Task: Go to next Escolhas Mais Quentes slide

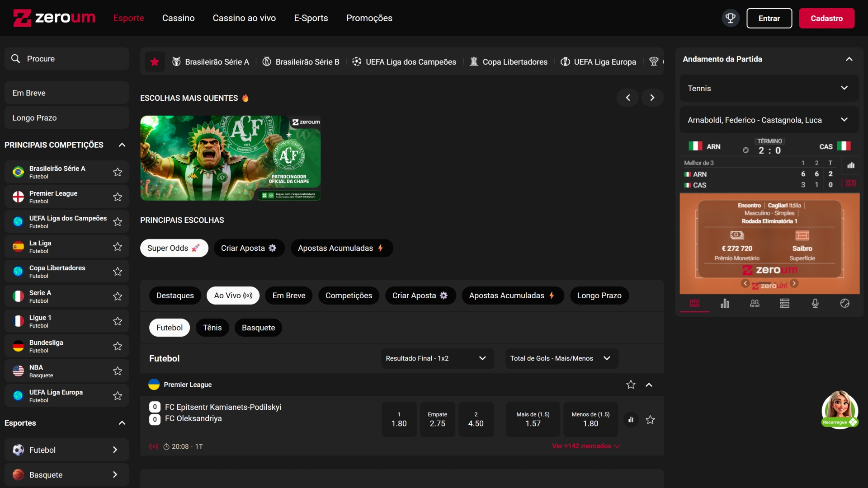Action: 652,98
